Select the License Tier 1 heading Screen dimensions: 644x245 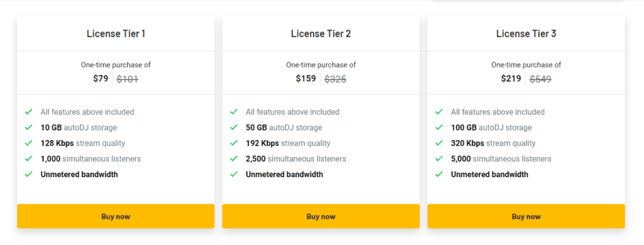pyautogui.click(x=116, y=34)
